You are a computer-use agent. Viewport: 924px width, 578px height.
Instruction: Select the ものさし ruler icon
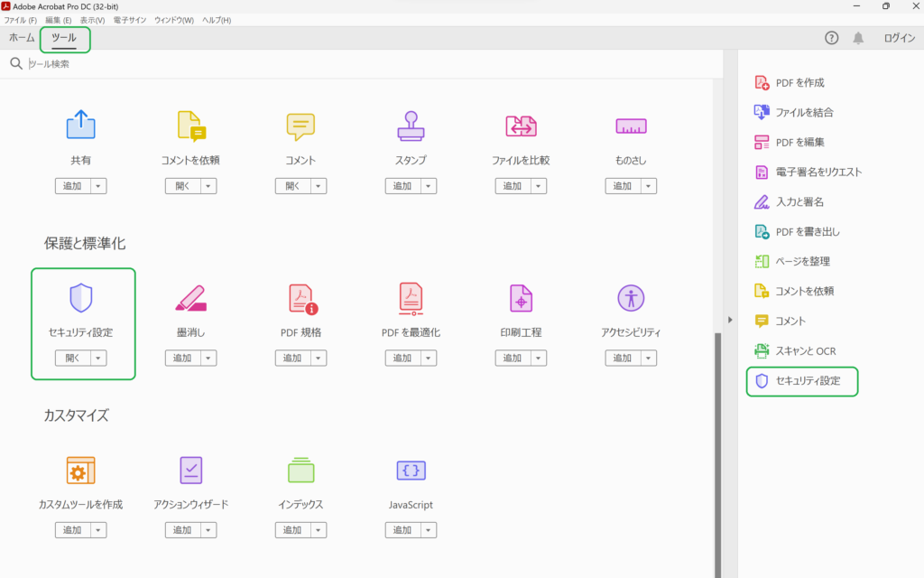pos(631,126)
